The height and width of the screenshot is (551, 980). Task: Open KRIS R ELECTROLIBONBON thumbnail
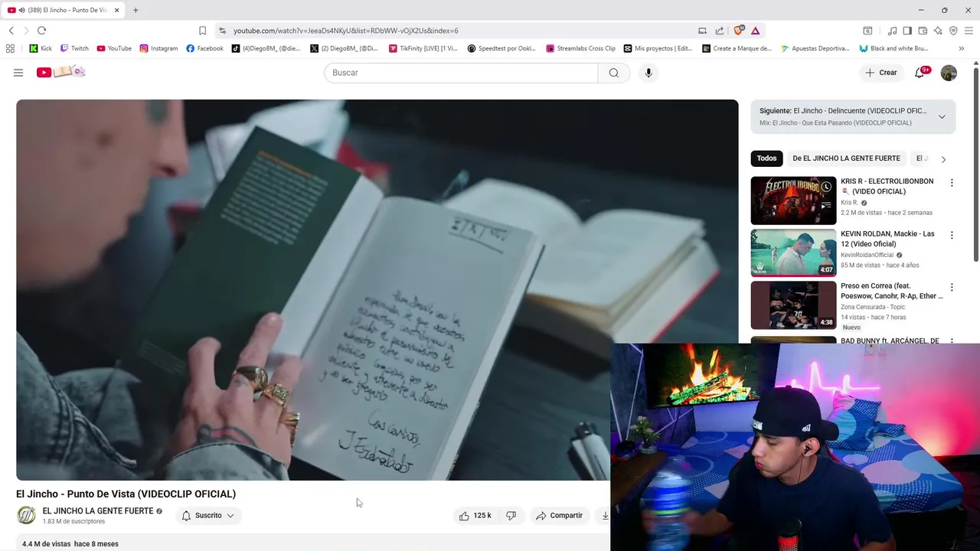tap(793, 201)
